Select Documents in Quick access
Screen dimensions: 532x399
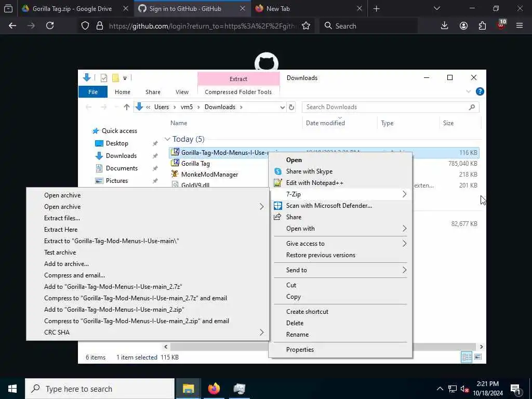pyautogui.click(x=122, y=168)
